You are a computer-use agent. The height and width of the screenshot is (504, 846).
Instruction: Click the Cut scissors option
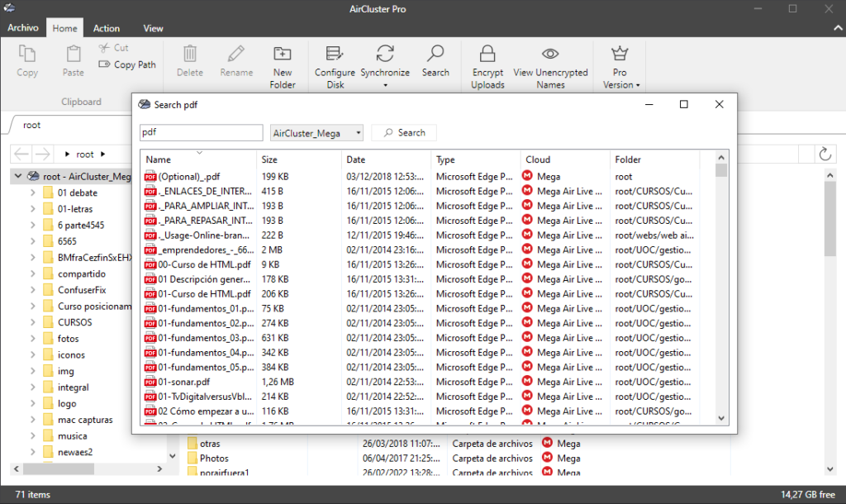coord(114,47)
